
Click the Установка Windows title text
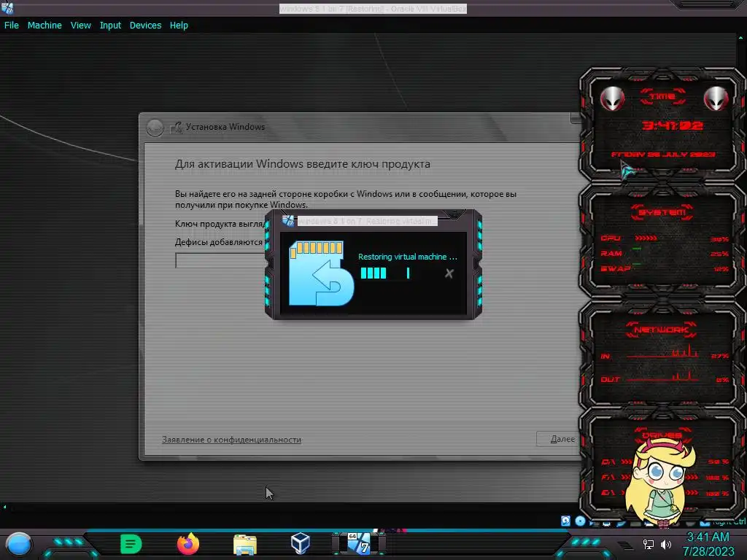(x=225, y=127)
